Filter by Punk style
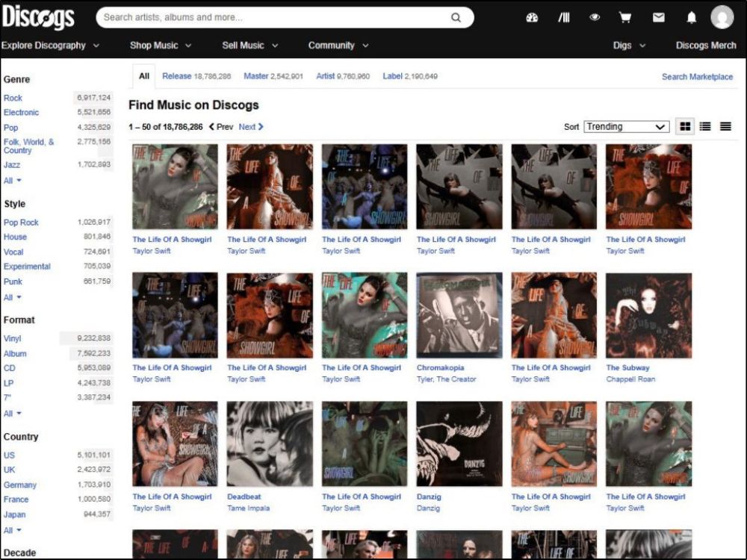Screen dimensions: 747x560 pyautogui.click(x=13, y=281)
